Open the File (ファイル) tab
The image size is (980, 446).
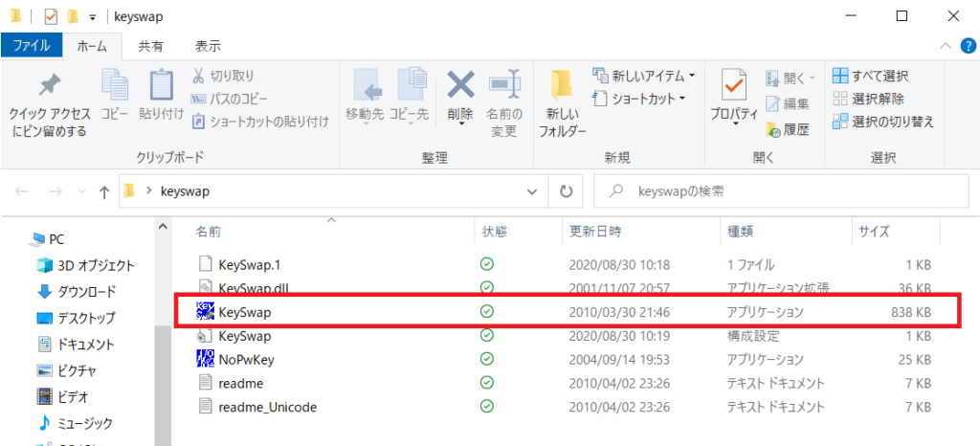click(x=32, y=46)
